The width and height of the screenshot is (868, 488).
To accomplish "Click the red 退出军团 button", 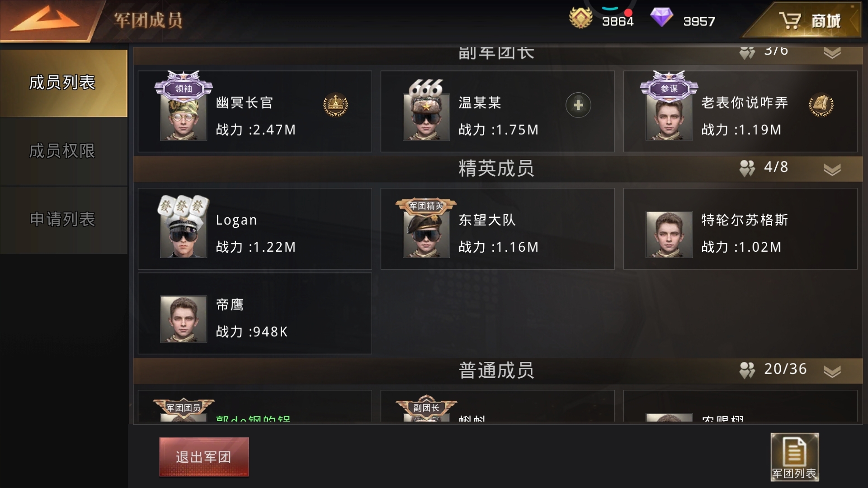I will click(x=204, y=457).
